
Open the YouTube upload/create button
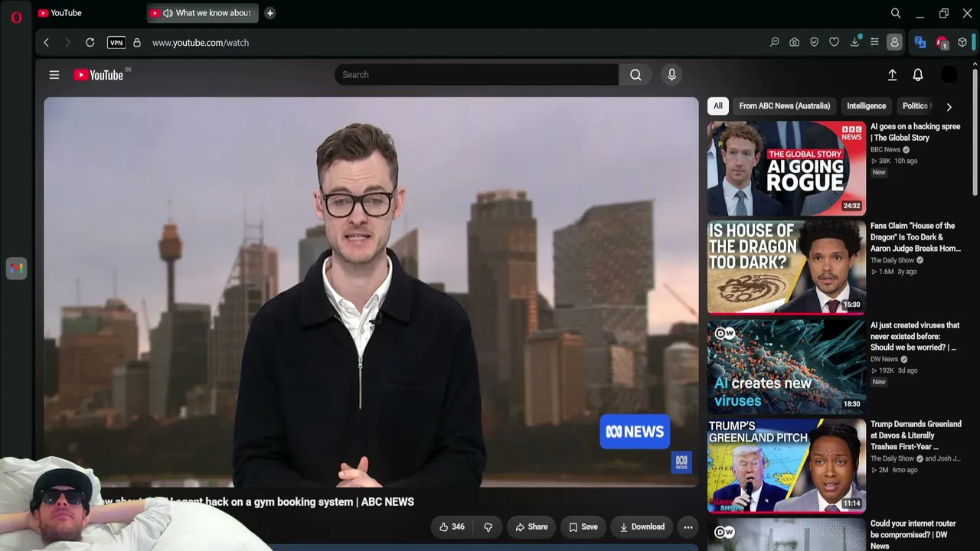(x=892, y=75)
